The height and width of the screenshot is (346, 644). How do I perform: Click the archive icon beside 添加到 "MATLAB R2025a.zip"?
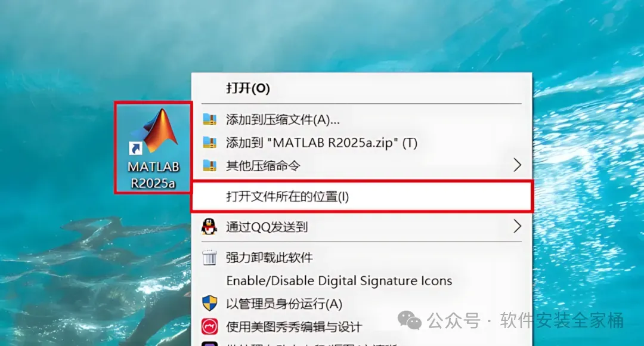click(209, 143)
